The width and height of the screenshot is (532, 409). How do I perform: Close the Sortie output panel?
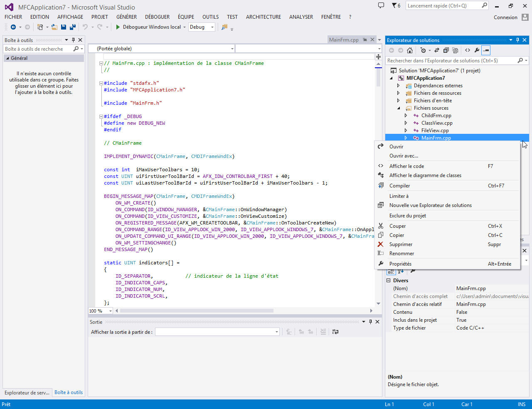tap(377, 322)
